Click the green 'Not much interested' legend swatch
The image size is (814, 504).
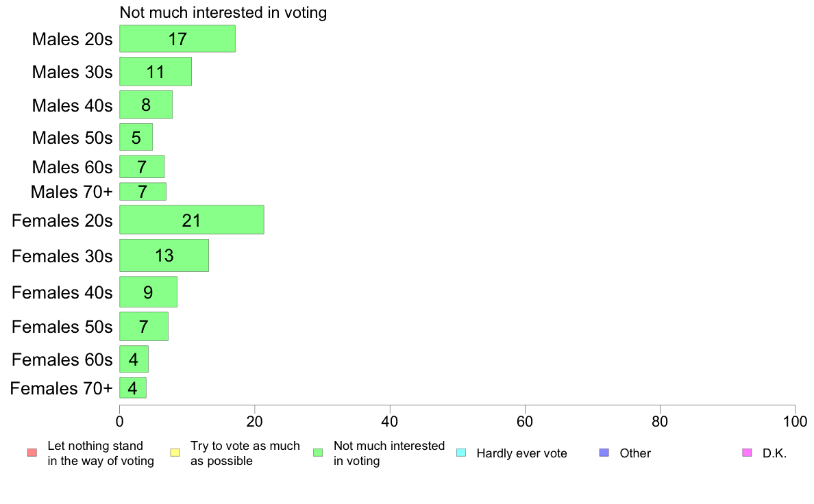(x=318, y=453)
